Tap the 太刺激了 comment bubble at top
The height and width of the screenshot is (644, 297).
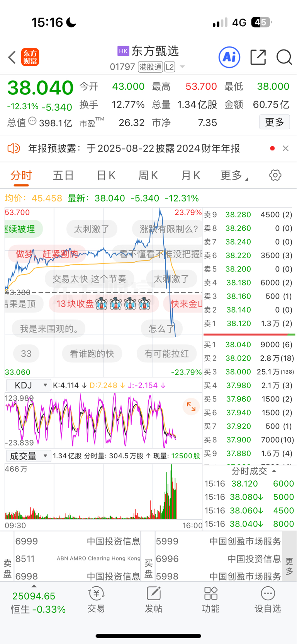pyautogui.click(x=92, y=229)
